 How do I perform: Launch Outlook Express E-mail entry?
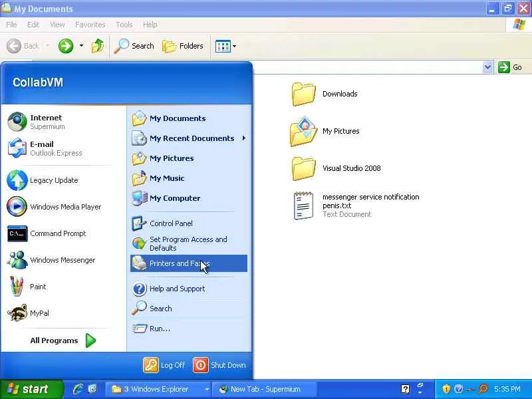(63, 148)
